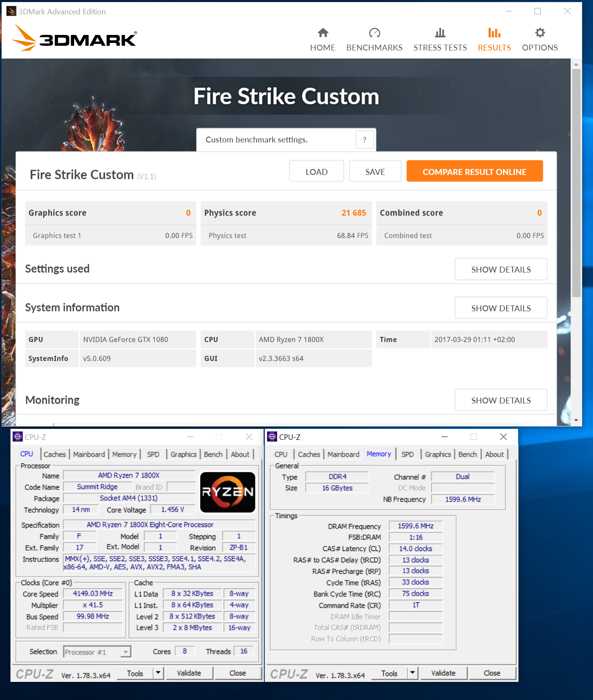Click Close button in left CPU-Z
Screen dimensions: 593x700
tap(238, 673)
